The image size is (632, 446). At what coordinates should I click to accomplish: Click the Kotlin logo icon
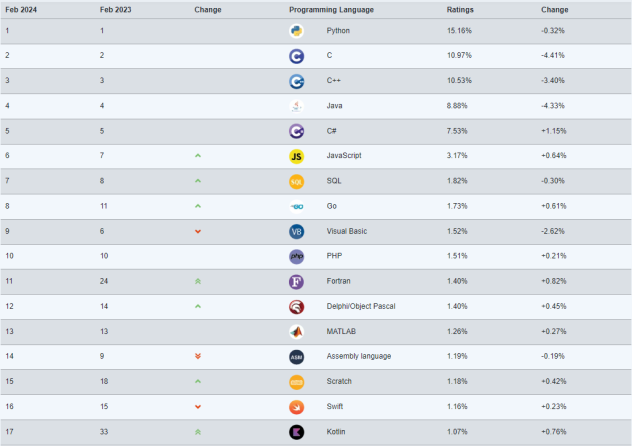(296, 432)
